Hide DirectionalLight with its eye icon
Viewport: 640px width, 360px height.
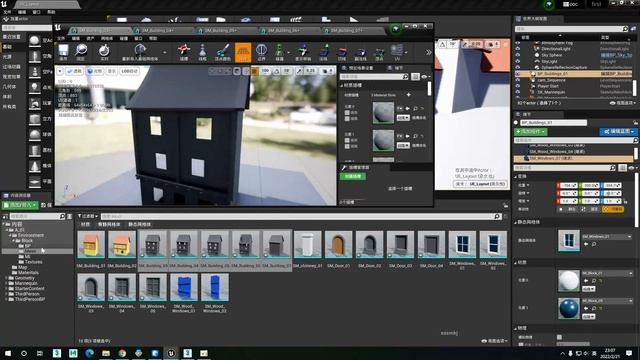518,49
